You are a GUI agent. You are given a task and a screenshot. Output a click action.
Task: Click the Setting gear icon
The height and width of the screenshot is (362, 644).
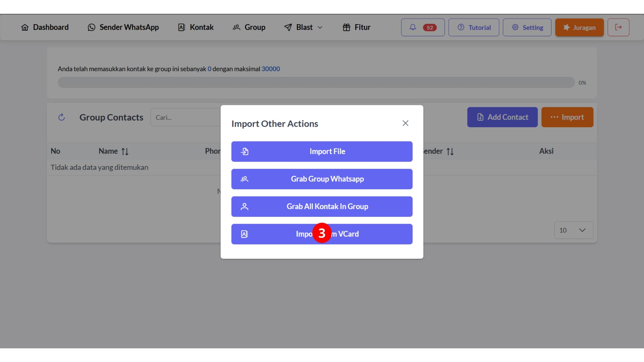515,27
